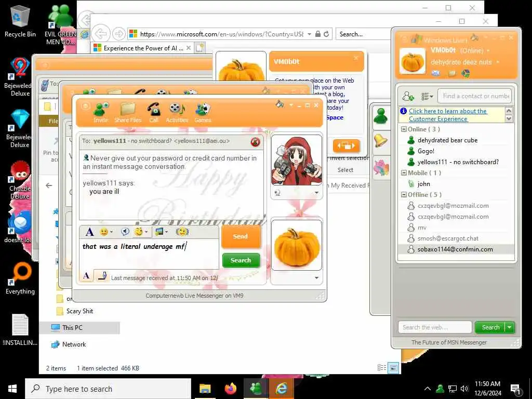Open the web Search button dropdown arrow
Viewport: 532px width, 399px height.
[510, 327]
